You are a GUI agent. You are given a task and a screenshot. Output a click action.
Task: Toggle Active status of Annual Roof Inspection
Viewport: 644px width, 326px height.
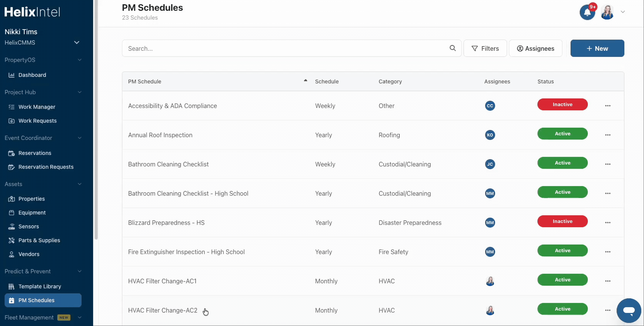(562, 134)
